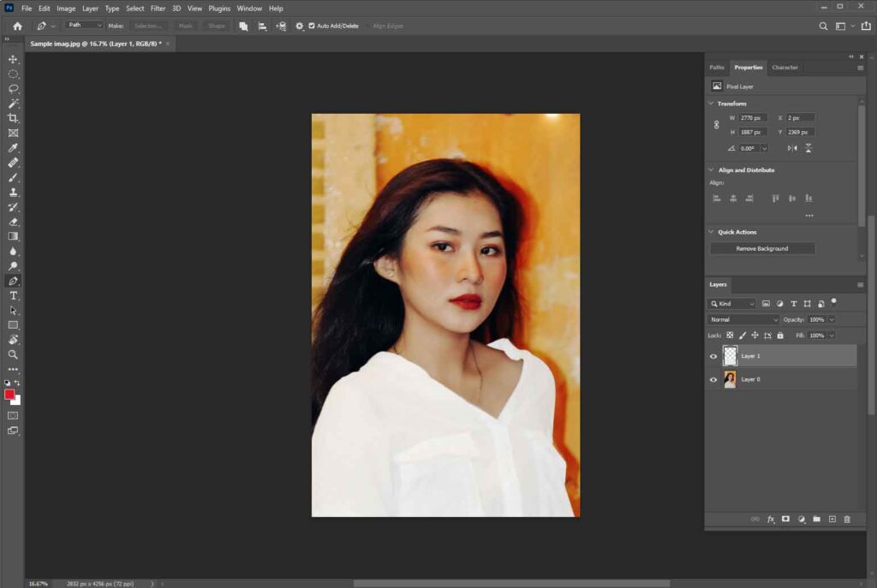The image size is (877, 588).
Task: Select the Layer 0 thumbnail
Action: pyautogui.click(x=730, y=379)
